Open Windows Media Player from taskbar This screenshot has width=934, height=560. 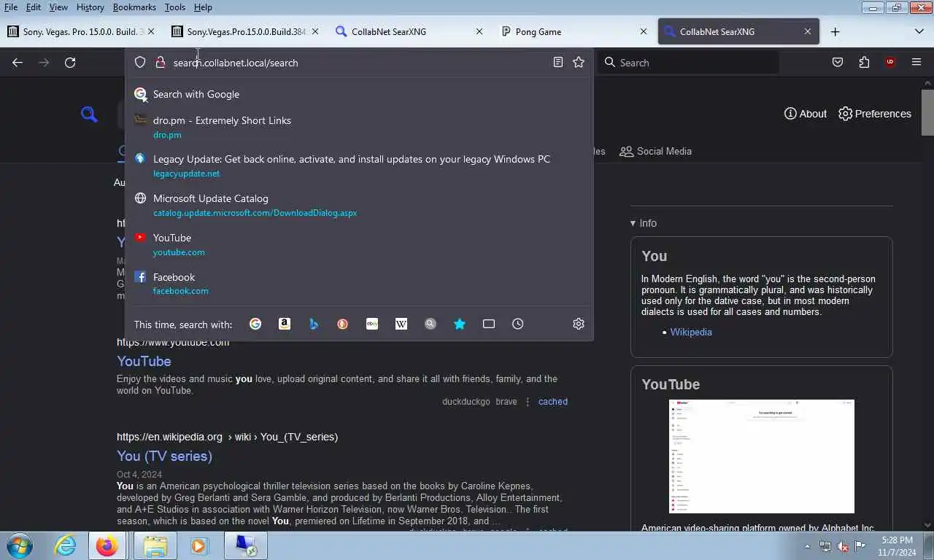[x=198, y=545]
